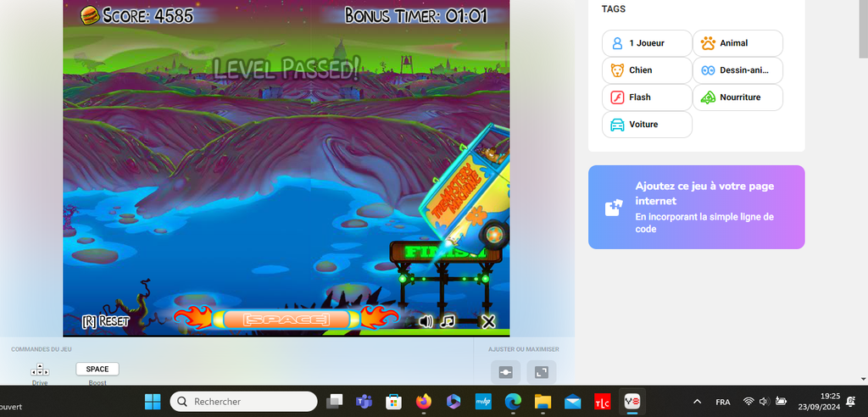Open the Windows Start menu
Image resolution: width=868 pixels, height=417 pixels.
(153, 401)
